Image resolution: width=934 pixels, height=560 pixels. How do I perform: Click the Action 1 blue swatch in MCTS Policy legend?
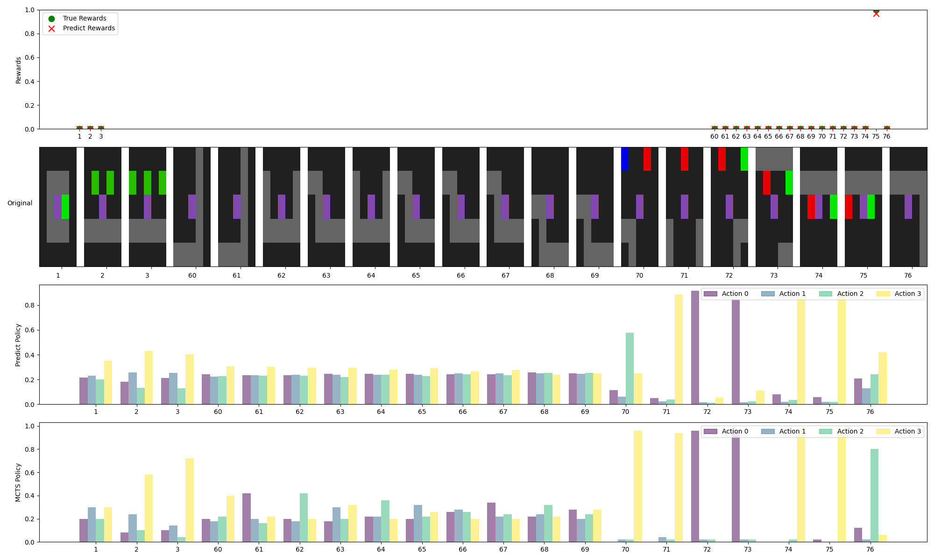[768, 431]
